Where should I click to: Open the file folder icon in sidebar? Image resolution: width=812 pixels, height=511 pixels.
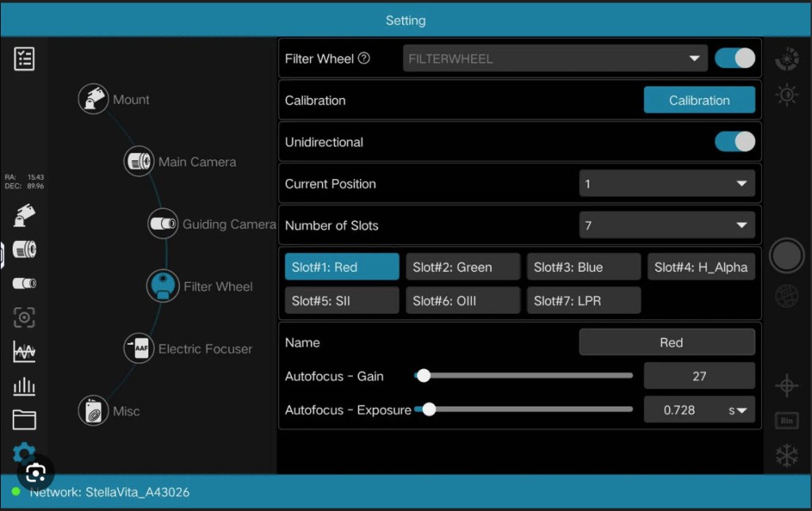click(x=25, y=420)
